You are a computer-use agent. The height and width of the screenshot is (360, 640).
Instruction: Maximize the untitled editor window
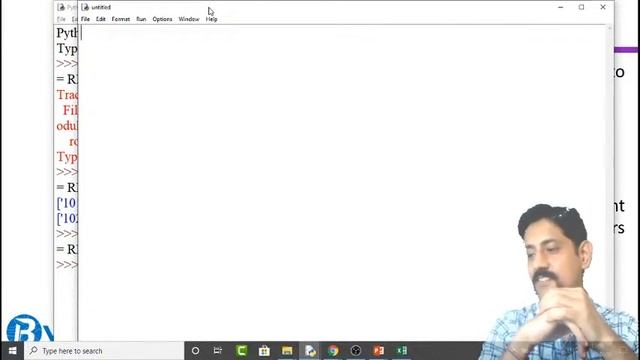point(581,7)
